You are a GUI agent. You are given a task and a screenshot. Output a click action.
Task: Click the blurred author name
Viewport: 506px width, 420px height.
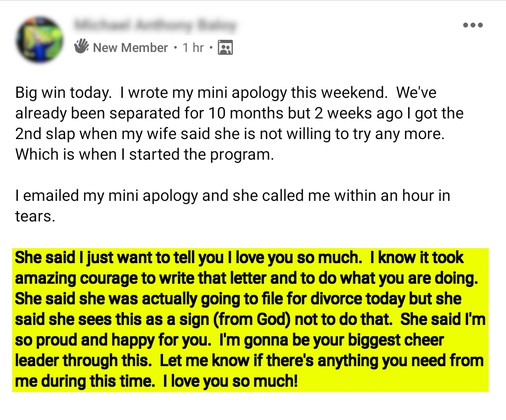(155, 24)
